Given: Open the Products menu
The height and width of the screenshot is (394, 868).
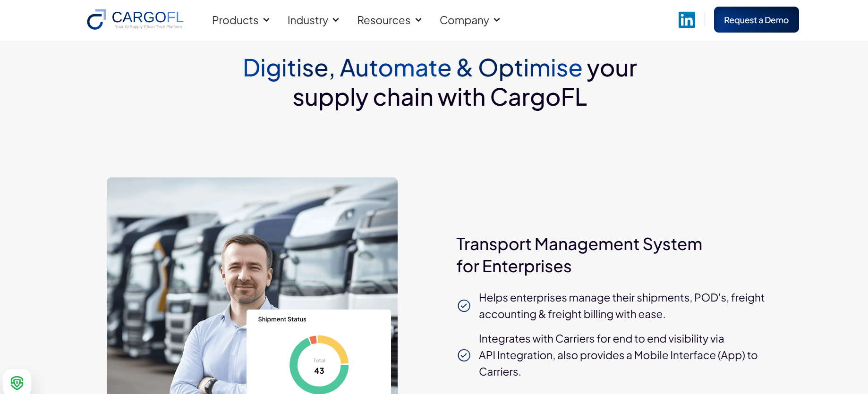Looking at the screenshot, I should point(235,20).
